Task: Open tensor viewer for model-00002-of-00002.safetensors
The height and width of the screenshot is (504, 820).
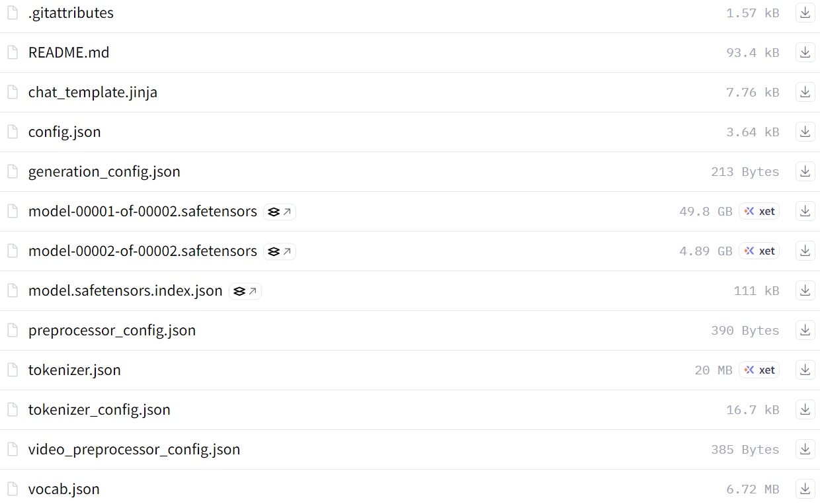Action: pyautogui.click(x=280, y=251)
